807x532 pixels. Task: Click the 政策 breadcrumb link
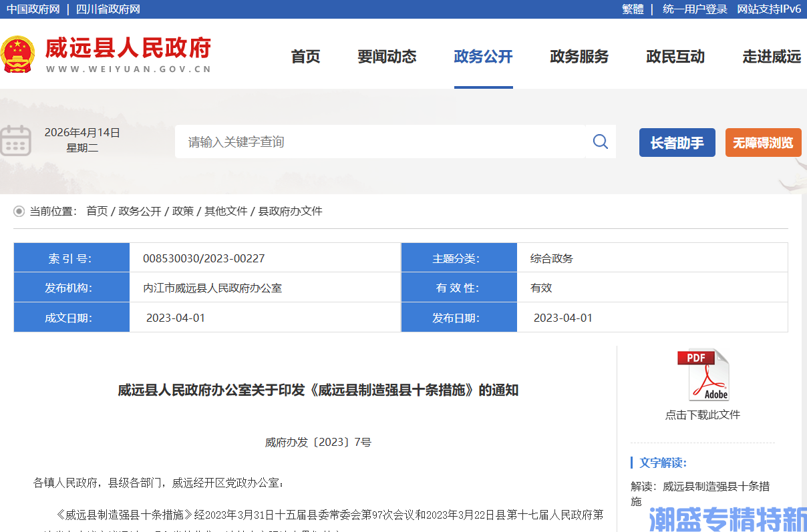coord(182,211)
